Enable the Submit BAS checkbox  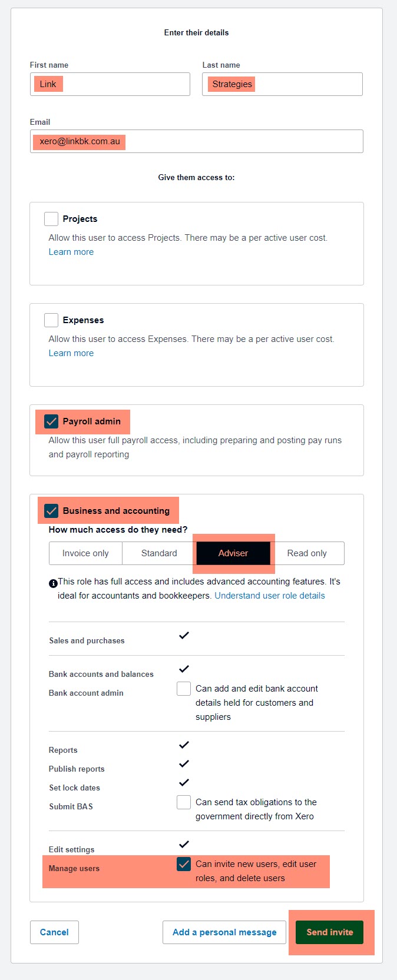coord(184,802)
